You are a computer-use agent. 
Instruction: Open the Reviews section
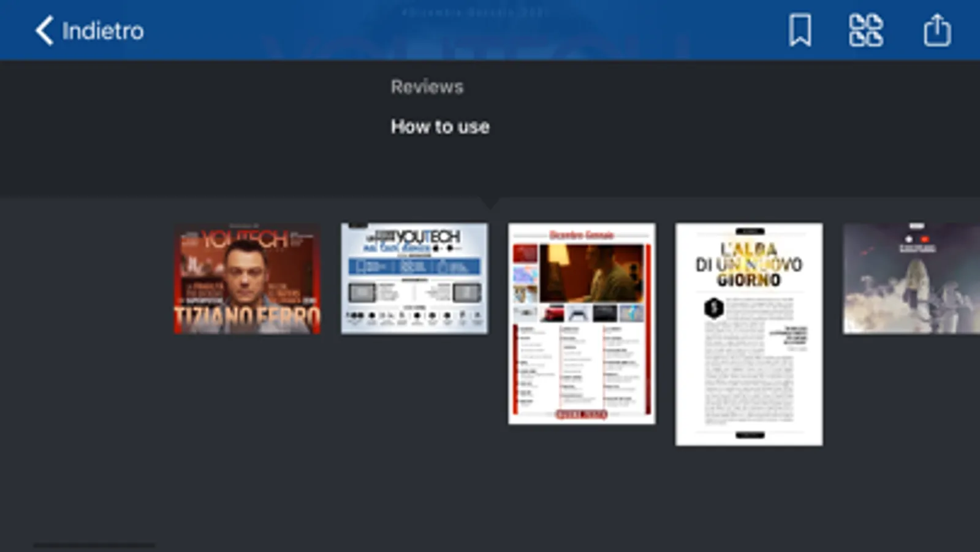pos(427,87)
